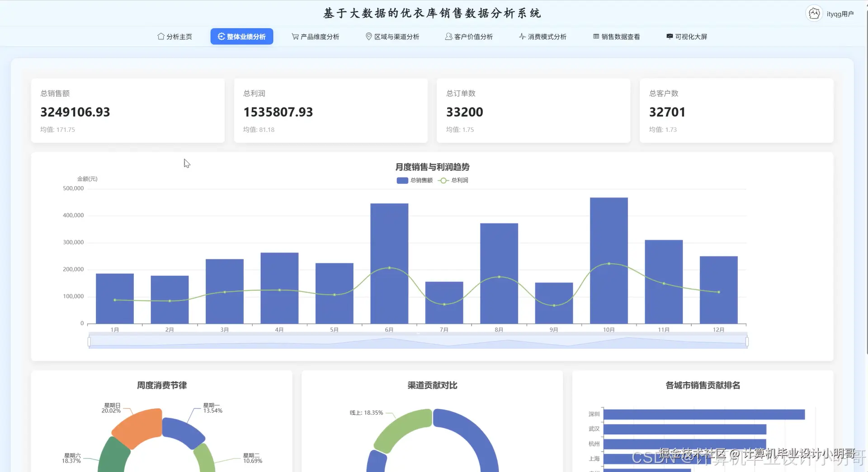Click the 整体业绩分析 refresh-style icon
Screen dimensions: 868x472
click(x=221, y=37)
